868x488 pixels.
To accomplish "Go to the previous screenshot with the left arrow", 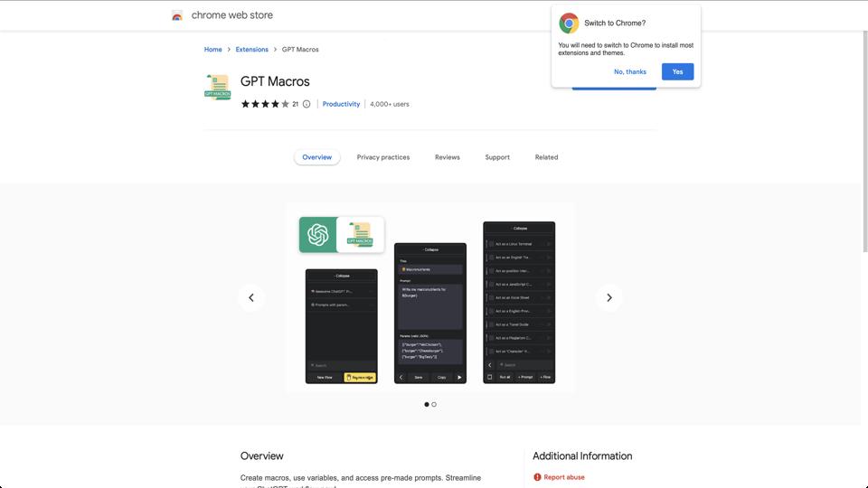I will pyautogui.click(x=251, y=297).
